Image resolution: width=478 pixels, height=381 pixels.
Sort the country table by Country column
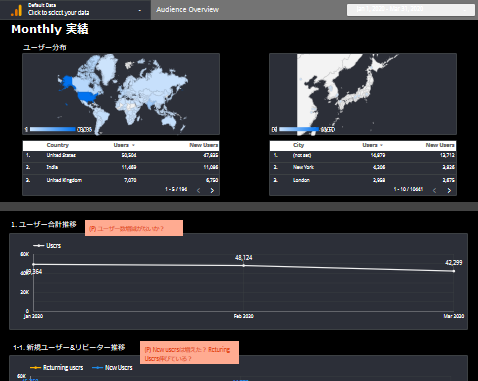(x=58, y=145)
